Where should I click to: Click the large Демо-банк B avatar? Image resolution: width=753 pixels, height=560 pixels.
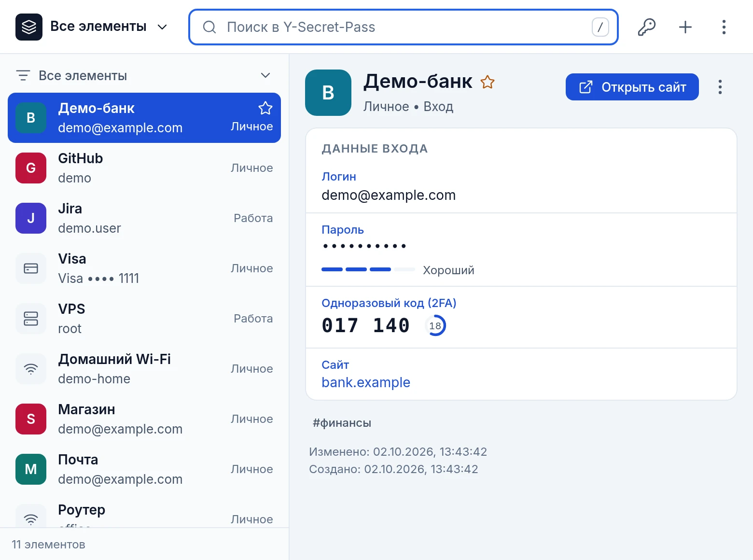328,93
